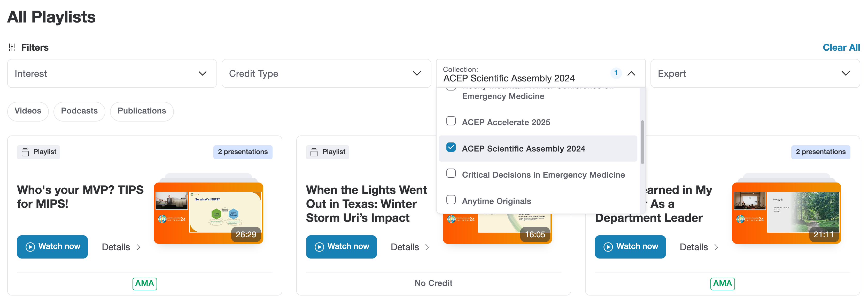Uncheck ACEP Scientific Assembly 2024 collection
Viewport: 868px width, 303px height.
coord(451,147)
